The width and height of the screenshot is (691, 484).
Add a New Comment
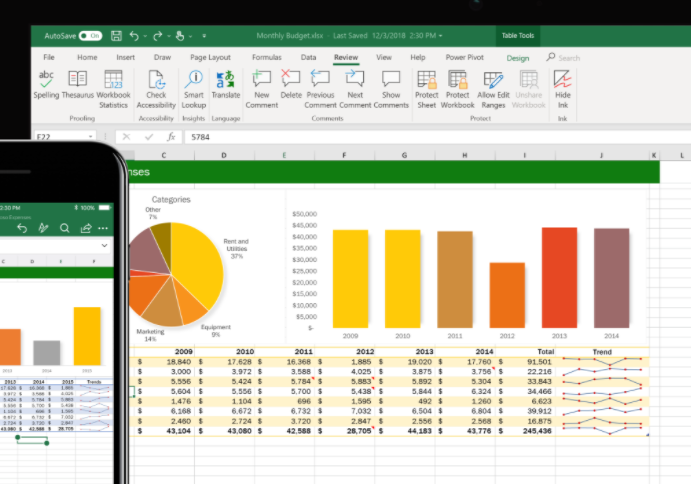point(261,89)
